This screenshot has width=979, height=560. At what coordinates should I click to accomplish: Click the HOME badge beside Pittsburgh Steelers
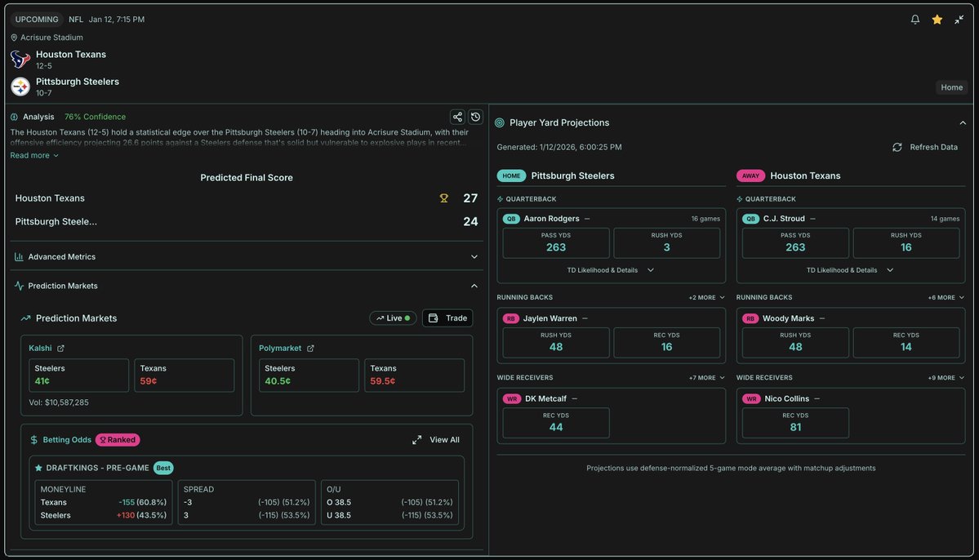click(510, 176)
